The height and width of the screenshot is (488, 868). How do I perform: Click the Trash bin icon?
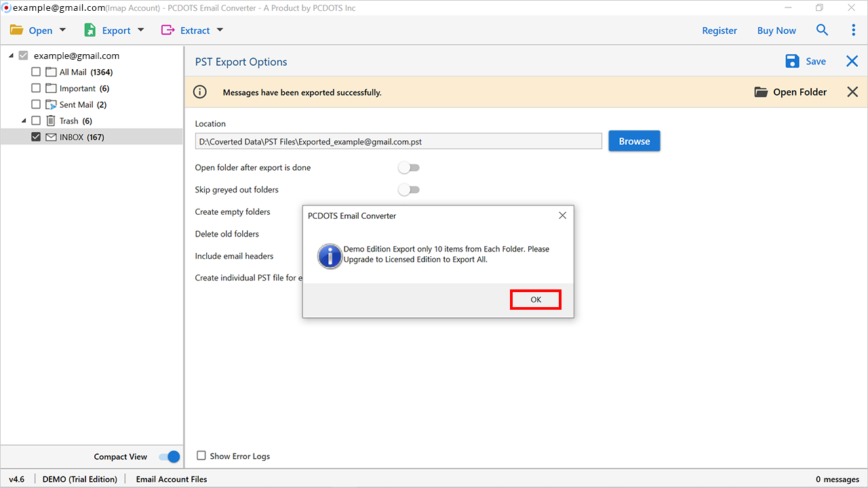pos(51,121)
